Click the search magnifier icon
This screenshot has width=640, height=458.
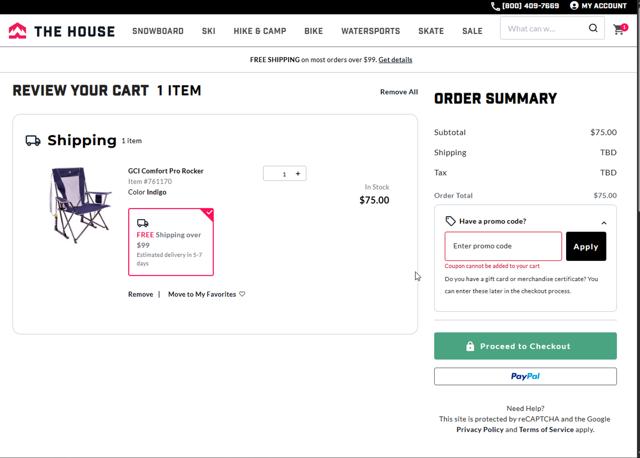(593, 28)
